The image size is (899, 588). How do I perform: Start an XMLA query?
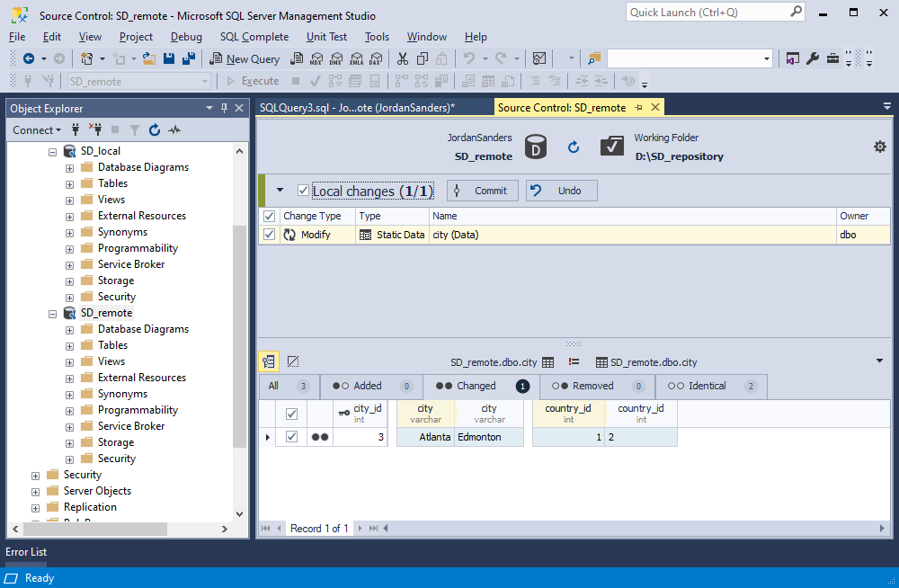pos(356,58)
